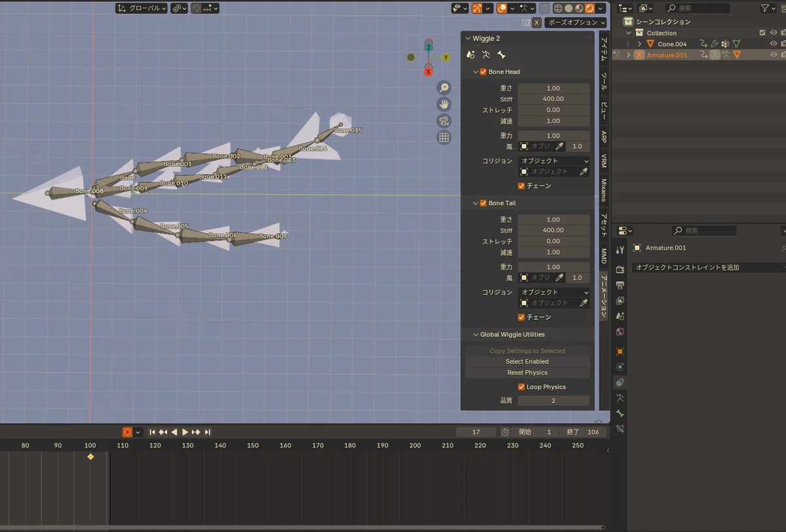Click the 品質 quality value field
This screenshot has height=532, width=786.
coord(554,401)
